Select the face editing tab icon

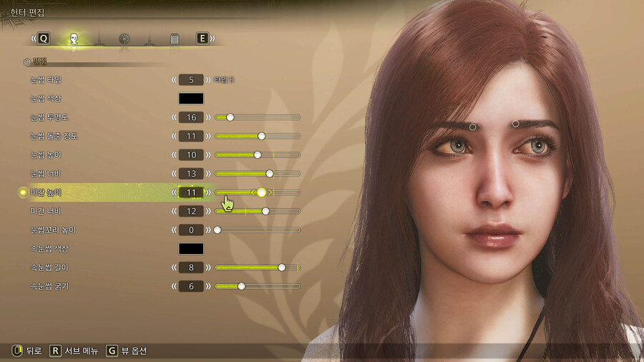coord(72,39)
